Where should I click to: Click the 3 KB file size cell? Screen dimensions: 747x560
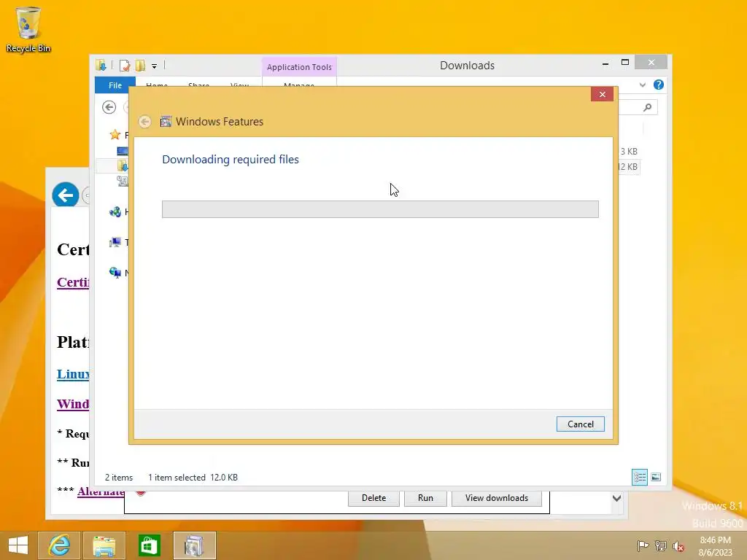[x=629, y=152]
